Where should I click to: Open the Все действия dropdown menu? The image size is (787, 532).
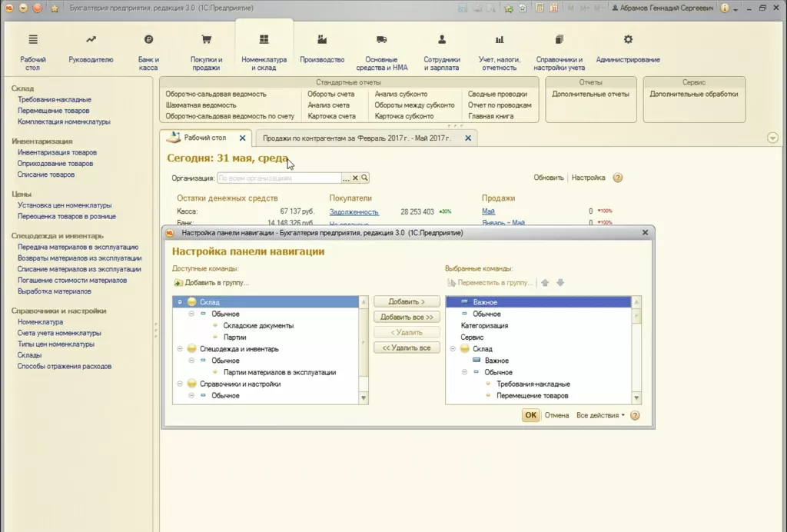point(600,415)
